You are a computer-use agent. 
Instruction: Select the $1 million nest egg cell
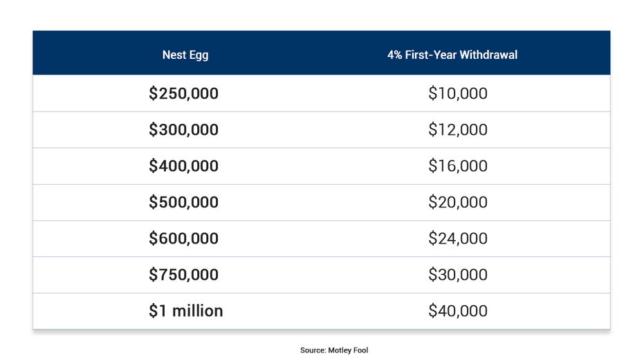click(185, 311)
